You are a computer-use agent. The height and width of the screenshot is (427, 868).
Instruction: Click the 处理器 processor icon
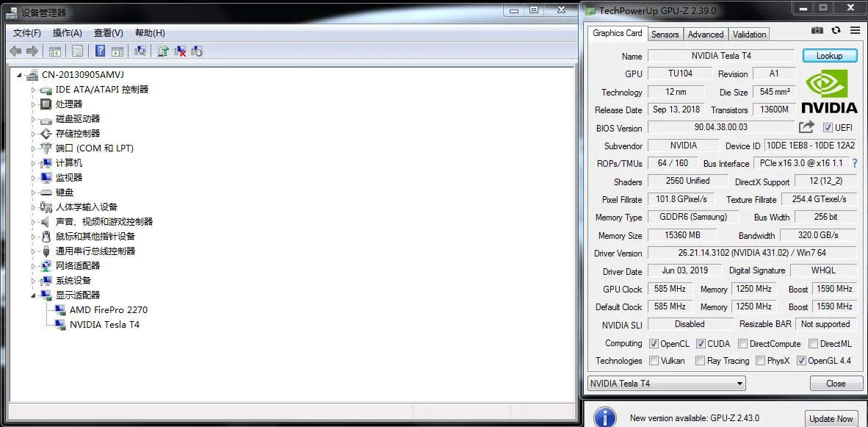coord(46,104)
